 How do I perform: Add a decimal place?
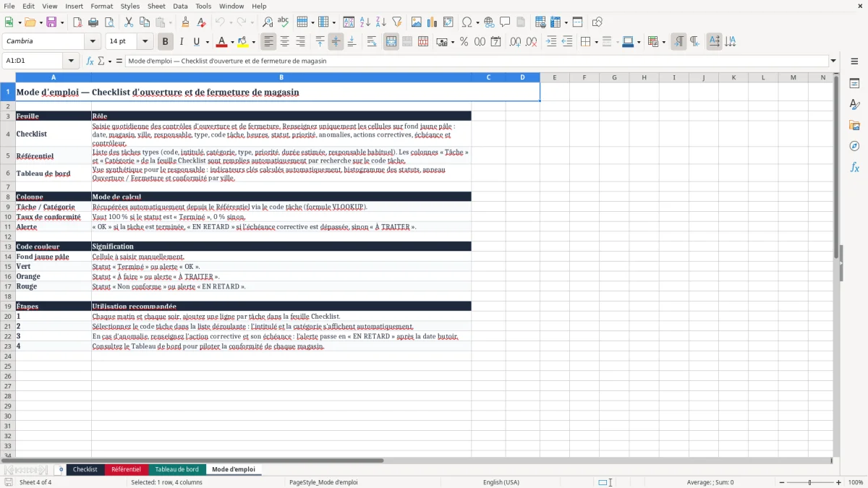(x=515, y=42)
